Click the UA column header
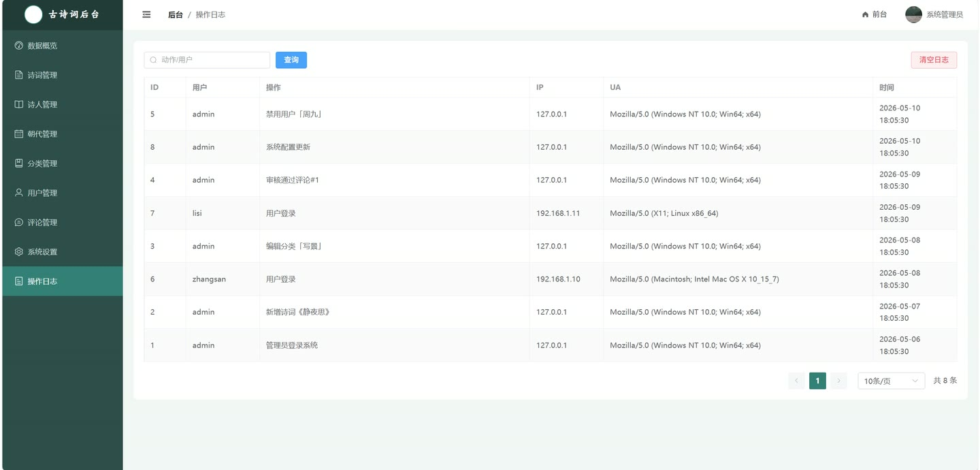The height and width of the screenshot is (470, 980). [x=738, y=87]
